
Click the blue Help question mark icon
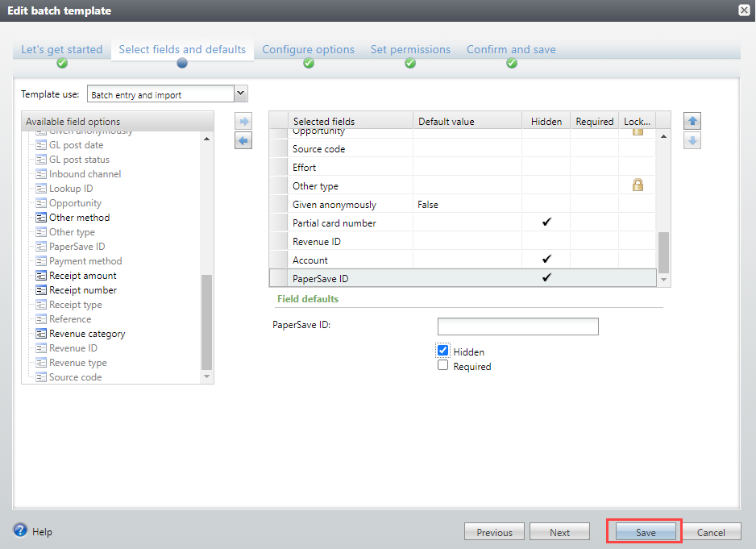pos(21,530)
